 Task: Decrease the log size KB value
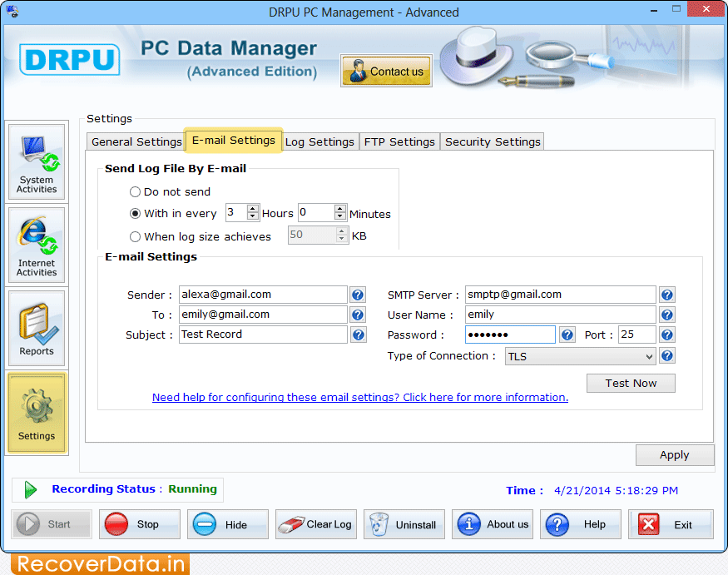pos(342,239)
